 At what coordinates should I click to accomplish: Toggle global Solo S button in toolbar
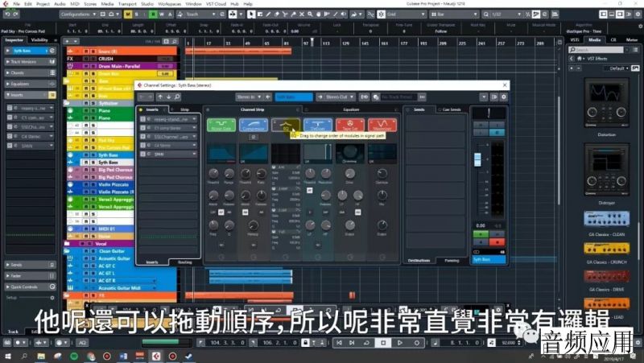tap(136, 14)
